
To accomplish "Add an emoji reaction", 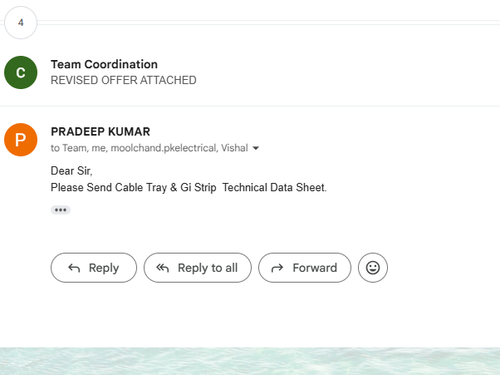I will pos(373,268).
